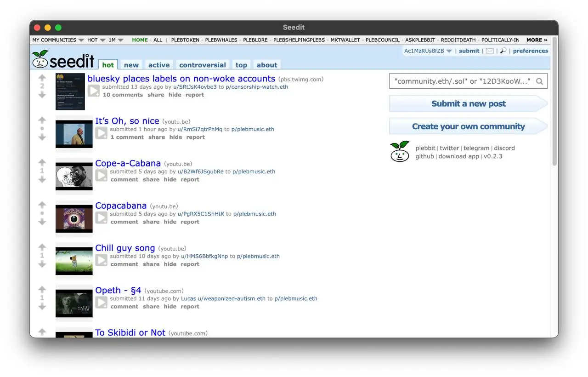Switch to the 'hot' tab
This screenshot has height=377, width=588.
coord(108,65)
